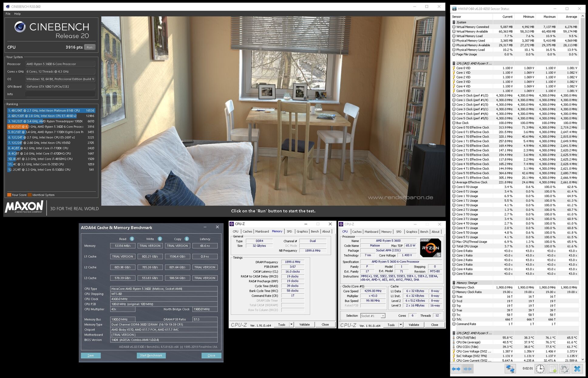
Task: Click the chip icon beside the System header
Action: 454,22
